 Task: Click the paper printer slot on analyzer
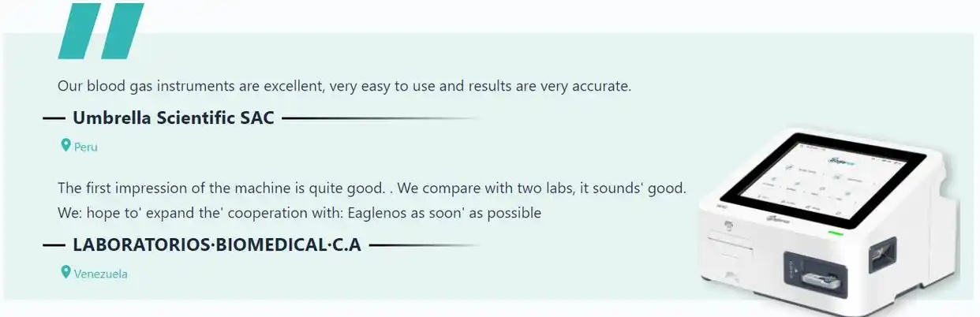(x=728, y=244)
